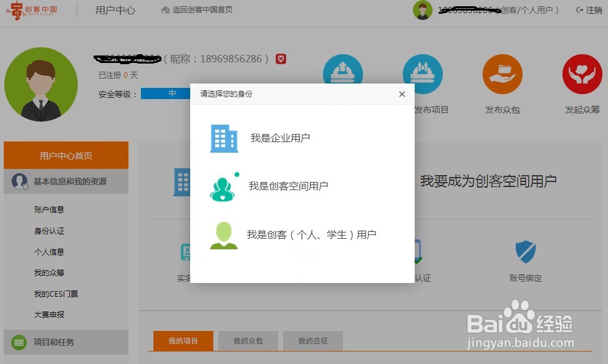Open the 发布众包 crowdsourcing icon

pyautogui.click(x=503, y=73)
